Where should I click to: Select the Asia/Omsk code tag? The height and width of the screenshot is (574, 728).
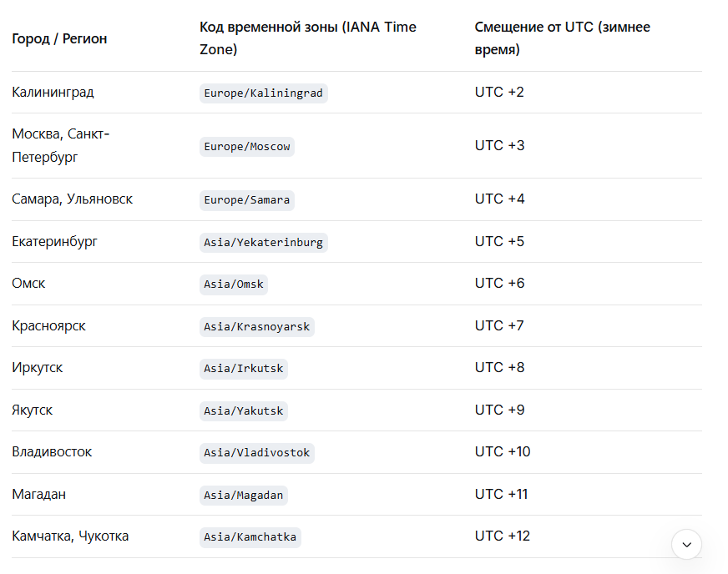(234, 284)
